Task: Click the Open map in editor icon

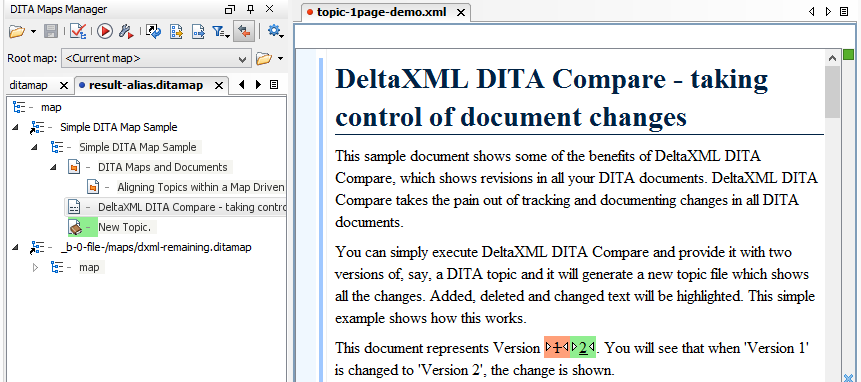Action: (198, 32)
